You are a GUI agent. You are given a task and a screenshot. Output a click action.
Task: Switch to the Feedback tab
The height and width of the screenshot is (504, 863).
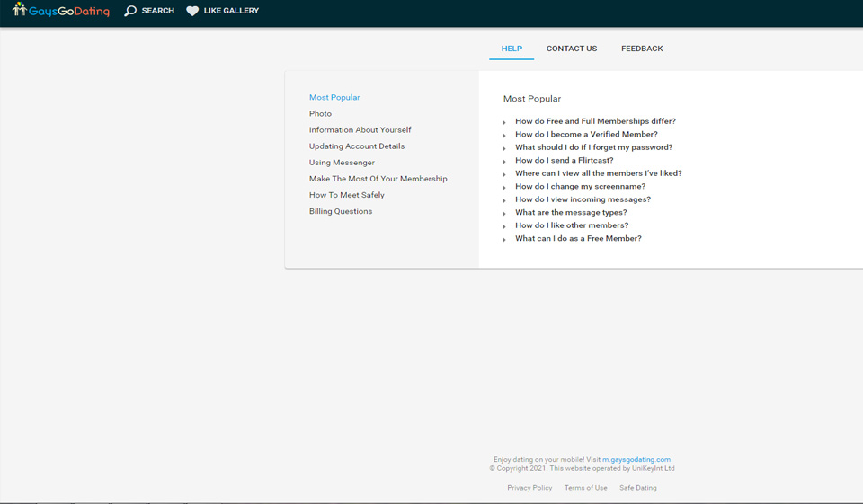coord(642,49)
